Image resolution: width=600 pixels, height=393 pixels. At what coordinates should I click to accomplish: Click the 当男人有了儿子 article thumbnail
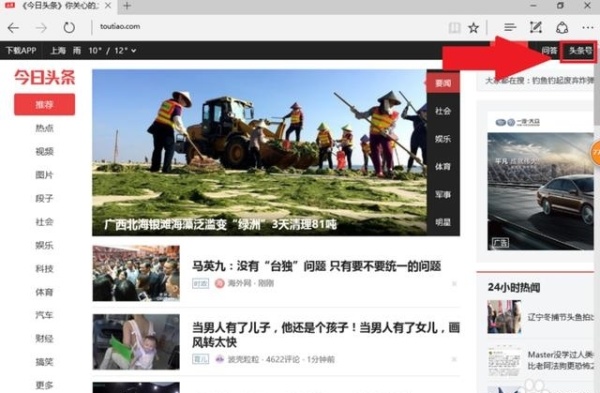point(136,342)
